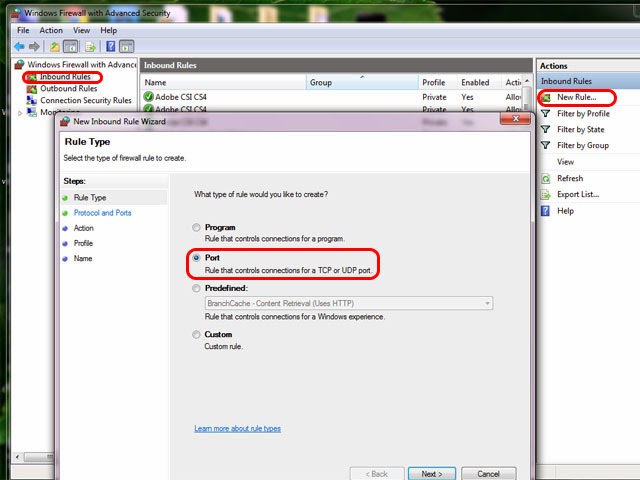Click the Next button in wizard

[432, 474]
